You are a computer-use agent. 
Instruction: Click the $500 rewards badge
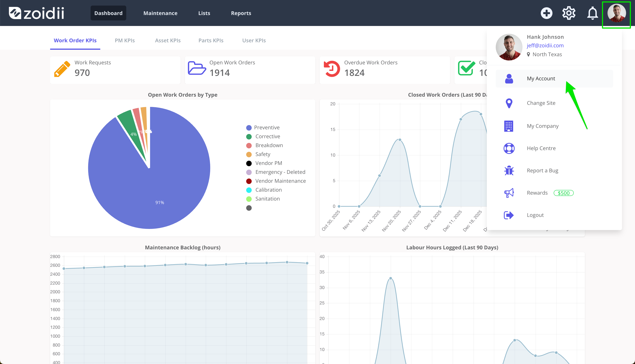pyautogui.click(x=564, y=193)
